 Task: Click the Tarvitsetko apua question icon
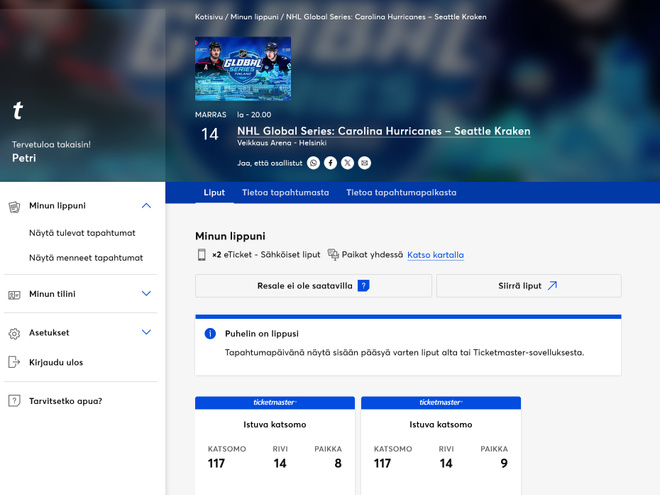tap(14, 400)
